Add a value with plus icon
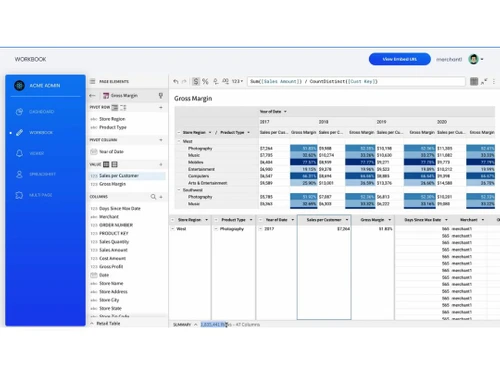The height and width of the screenshot is (375, 500). tap(161, 164)
